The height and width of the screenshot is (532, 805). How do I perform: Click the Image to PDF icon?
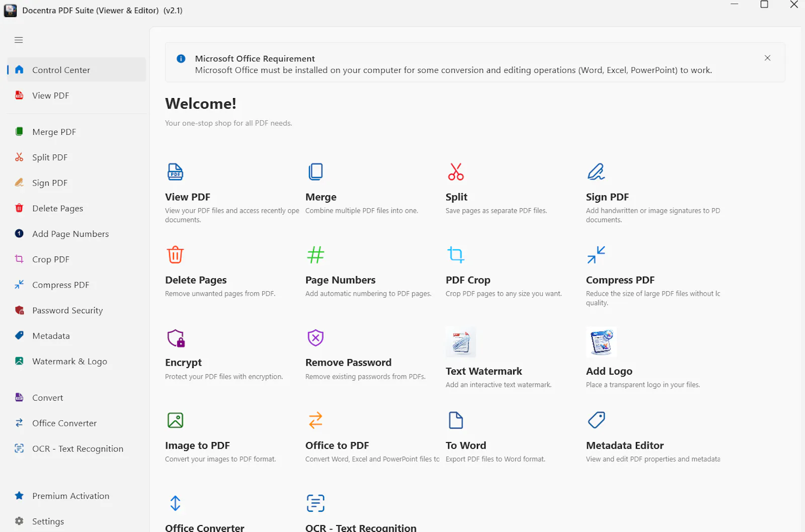click(175, 420)
